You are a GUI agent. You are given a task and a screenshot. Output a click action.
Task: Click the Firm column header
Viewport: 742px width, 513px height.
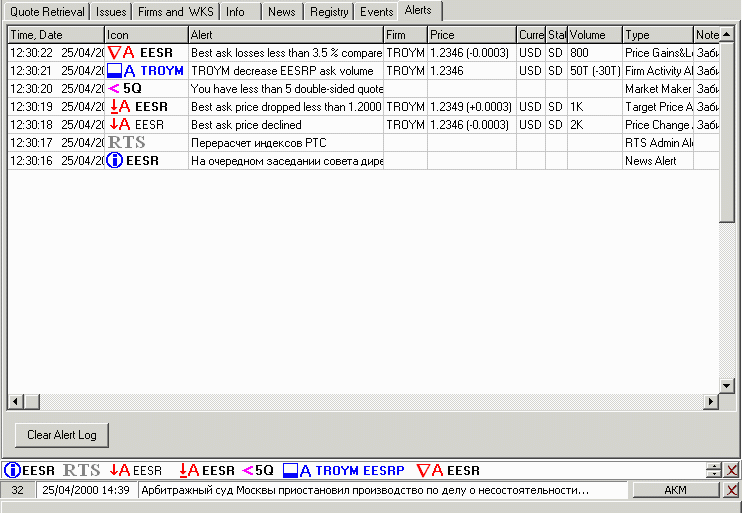coord(406,35)
